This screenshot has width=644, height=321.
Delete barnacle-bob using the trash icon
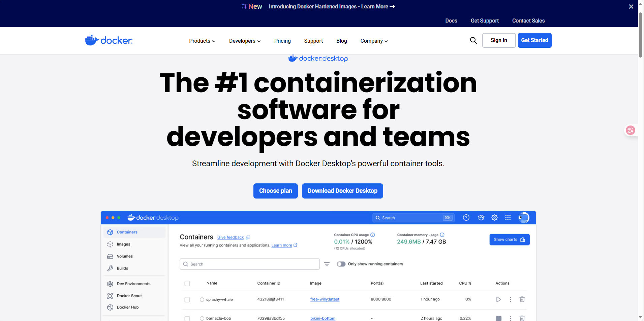522,318
